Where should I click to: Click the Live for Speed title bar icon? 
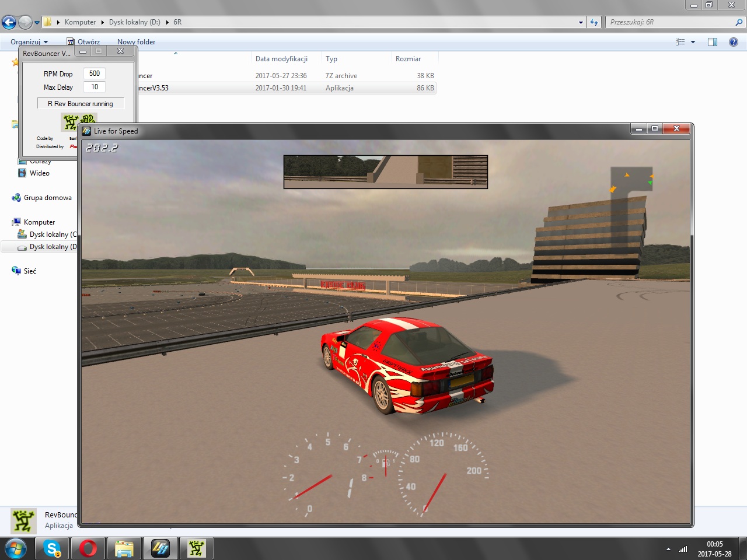[x=86, y=131]
